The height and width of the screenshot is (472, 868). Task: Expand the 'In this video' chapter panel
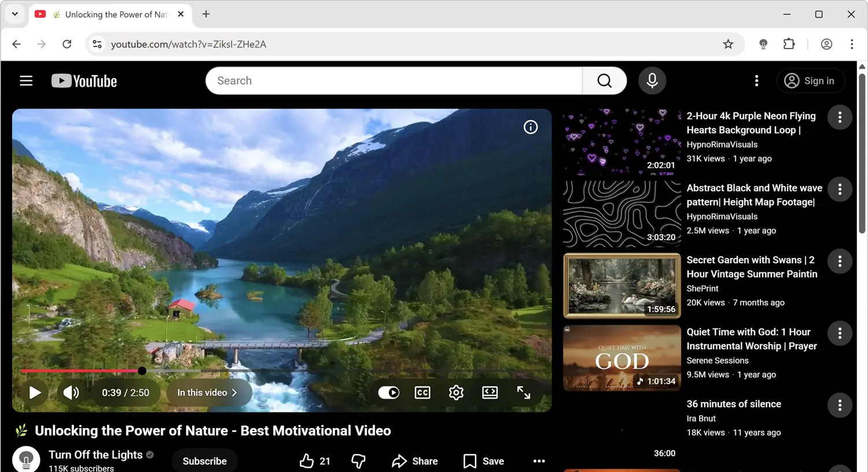tap(209, 392)
